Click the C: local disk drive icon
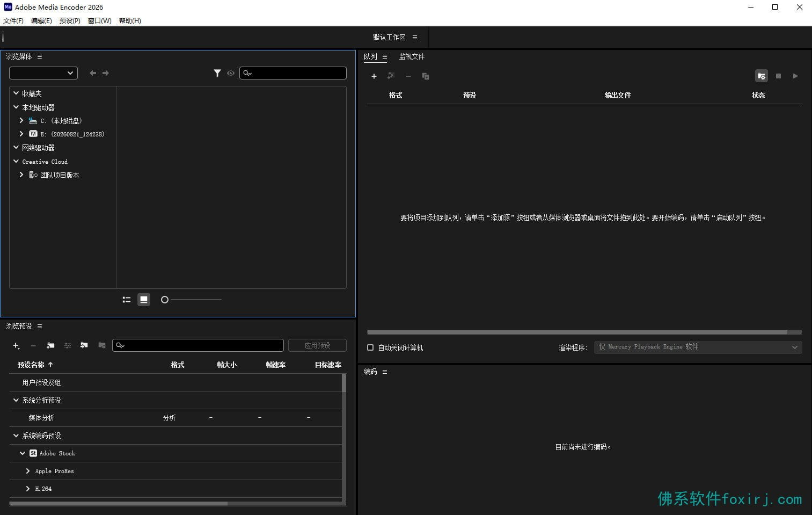 pos(33,121)
